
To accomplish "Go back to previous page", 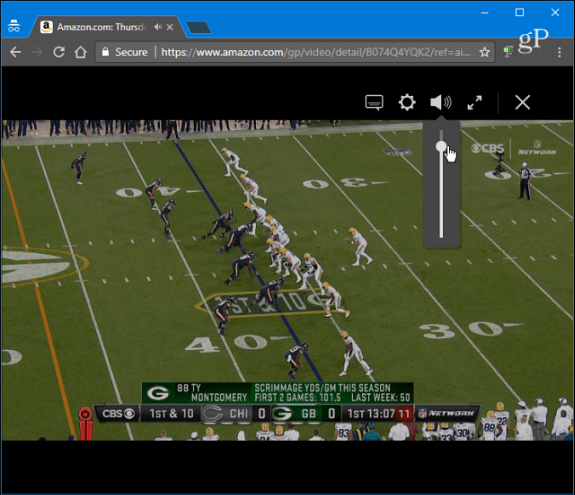I will pyautogui.click(x=15, y=52).
